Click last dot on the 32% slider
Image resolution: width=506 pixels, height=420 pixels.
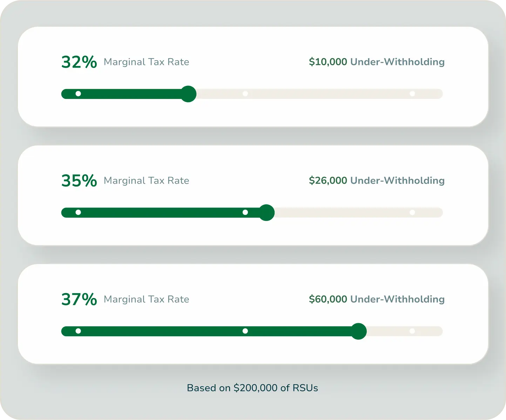[x=412, y=94]
